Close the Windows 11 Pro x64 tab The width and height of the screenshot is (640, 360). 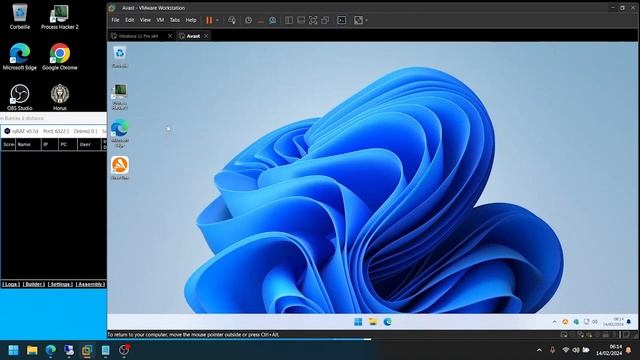coord(170,36)
